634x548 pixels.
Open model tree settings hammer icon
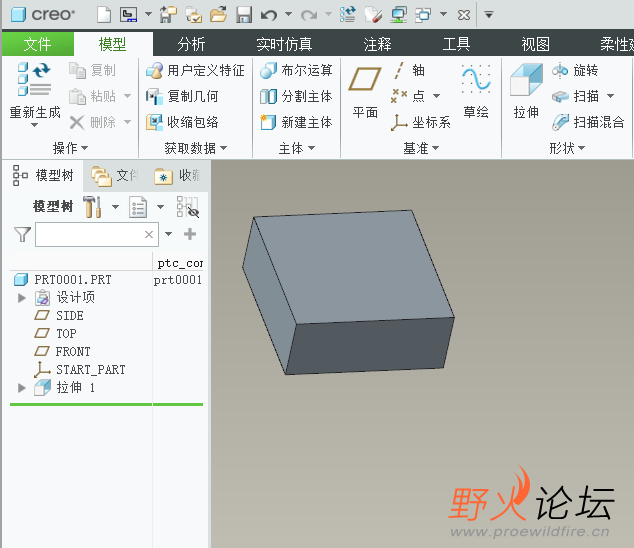coord(93,207)
